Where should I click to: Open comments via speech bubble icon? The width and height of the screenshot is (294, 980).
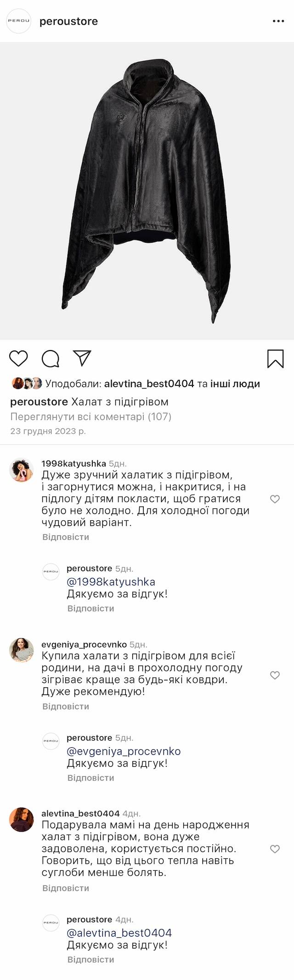coord(51,358)
